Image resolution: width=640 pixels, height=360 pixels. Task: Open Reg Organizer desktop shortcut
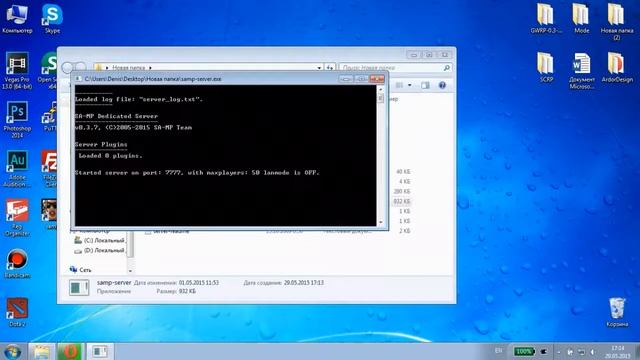17,218
